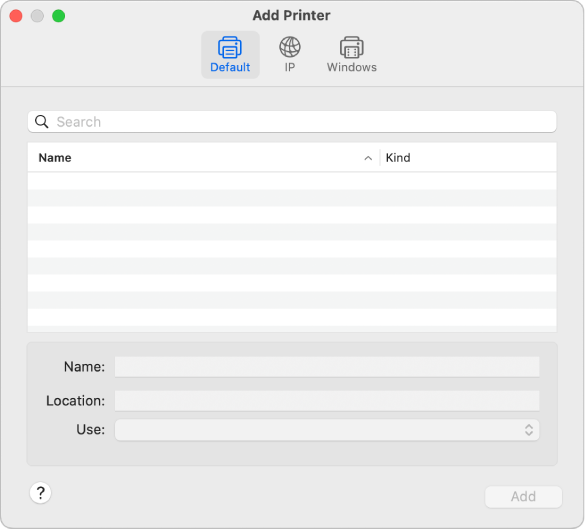Screen dimensions: 588x532
Task: Select the Default printer tab icon
Action: pos(231,55)
